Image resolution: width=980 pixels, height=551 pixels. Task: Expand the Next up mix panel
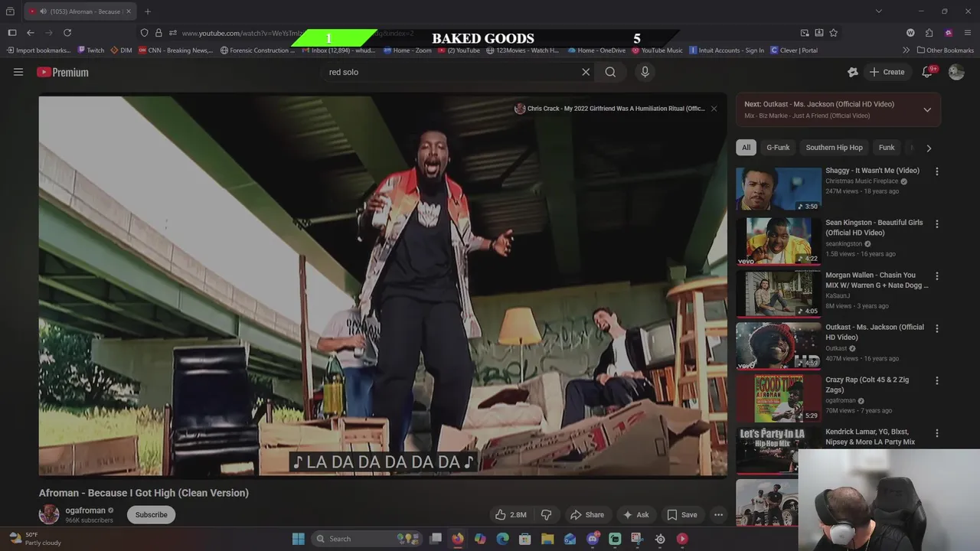tap(927, 109)
